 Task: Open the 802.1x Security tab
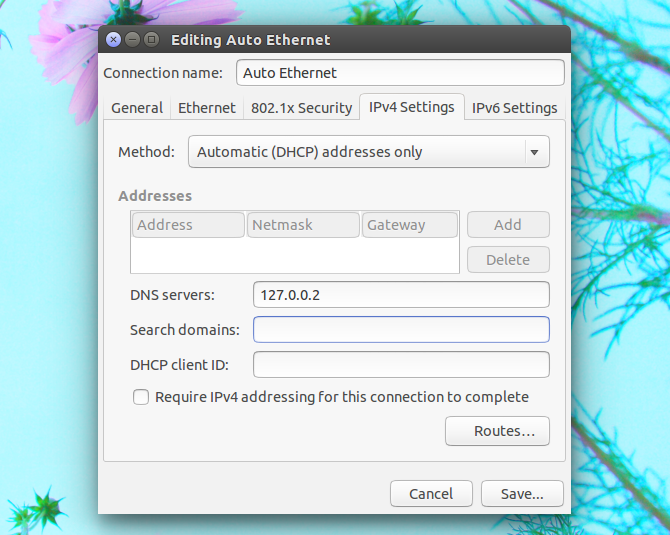(301, 108)
